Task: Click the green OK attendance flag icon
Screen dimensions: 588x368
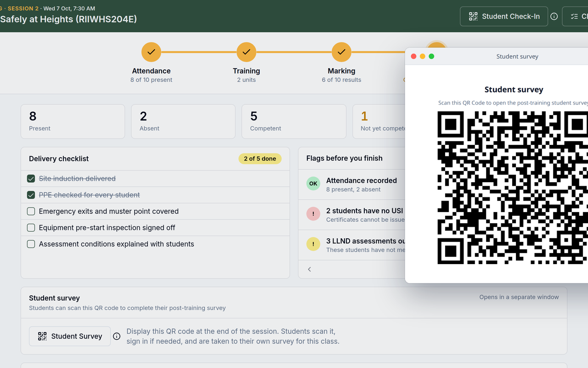Action: pyautogui.click(x=313, y=184)
